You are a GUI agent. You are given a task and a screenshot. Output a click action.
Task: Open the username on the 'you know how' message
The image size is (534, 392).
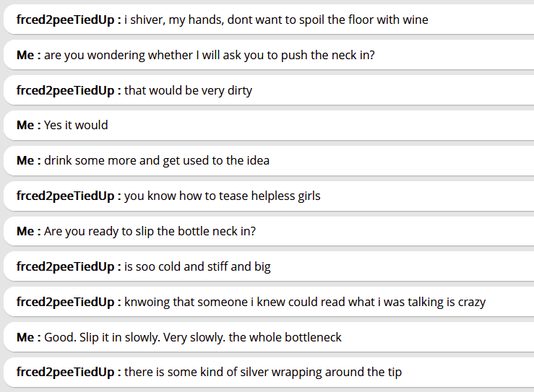(x=68, y=196)
